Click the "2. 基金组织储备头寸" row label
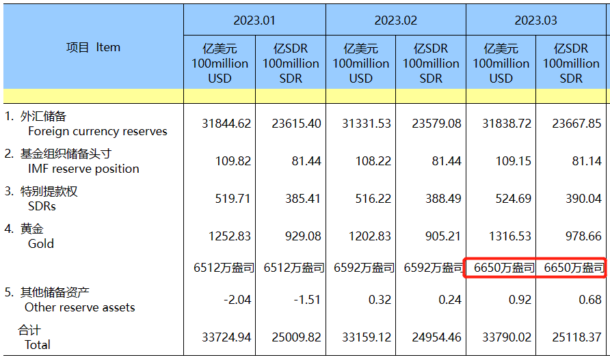Viewport: 610px width, 364px height. 58,154
